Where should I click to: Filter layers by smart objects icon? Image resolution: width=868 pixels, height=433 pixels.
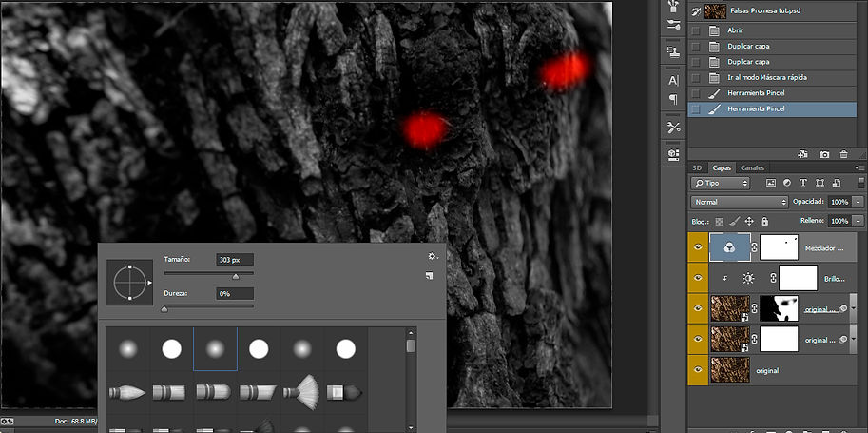[x=837, y=183]
